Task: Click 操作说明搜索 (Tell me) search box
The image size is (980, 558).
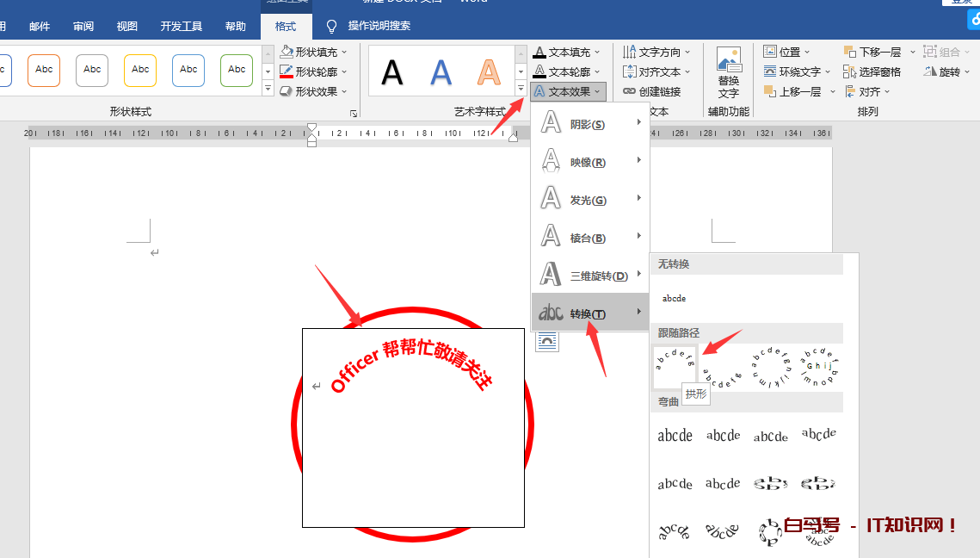Action: [379, 27]
